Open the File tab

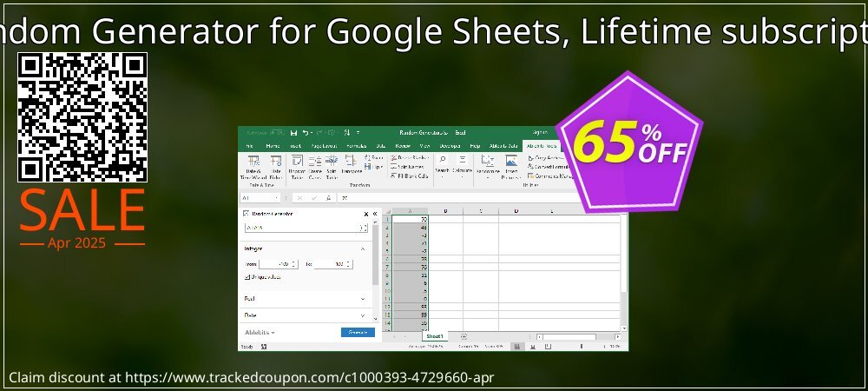pos(250,146)
